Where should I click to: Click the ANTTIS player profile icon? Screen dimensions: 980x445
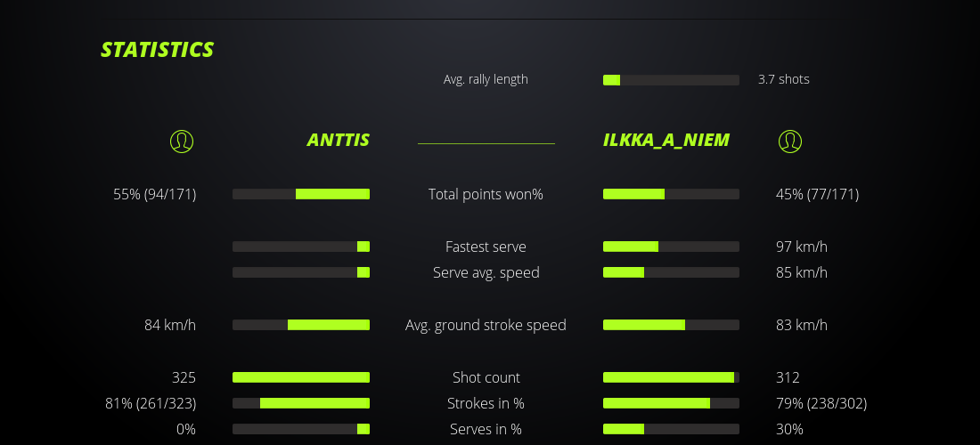tap(182, 141)
